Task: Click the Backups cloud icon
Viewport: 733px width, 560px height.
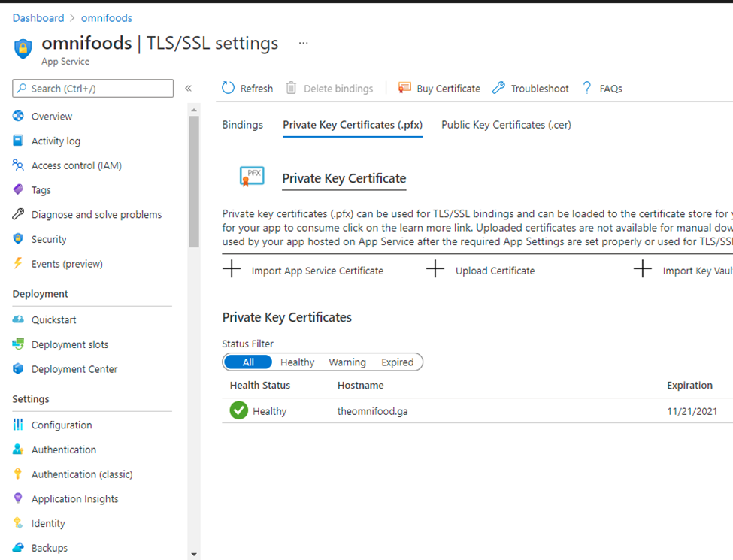Action: [x=18, y=547]
